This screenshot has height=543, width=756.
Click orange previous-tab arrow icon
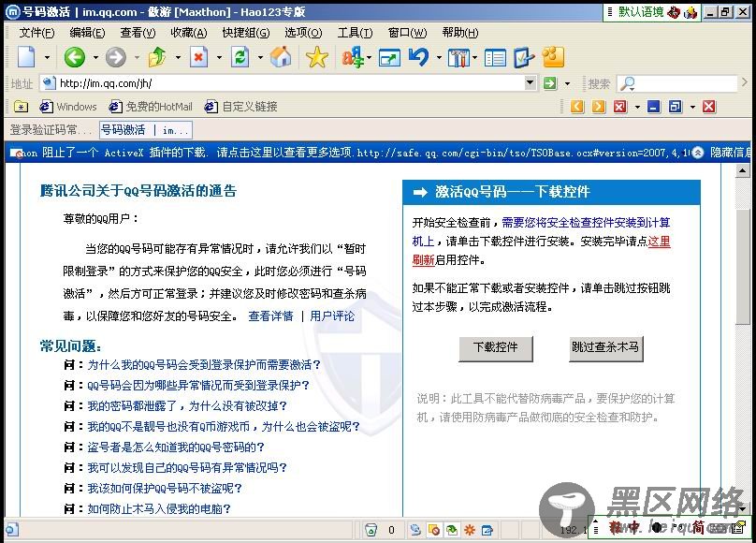pyautogui.click(x=577, y=106)
